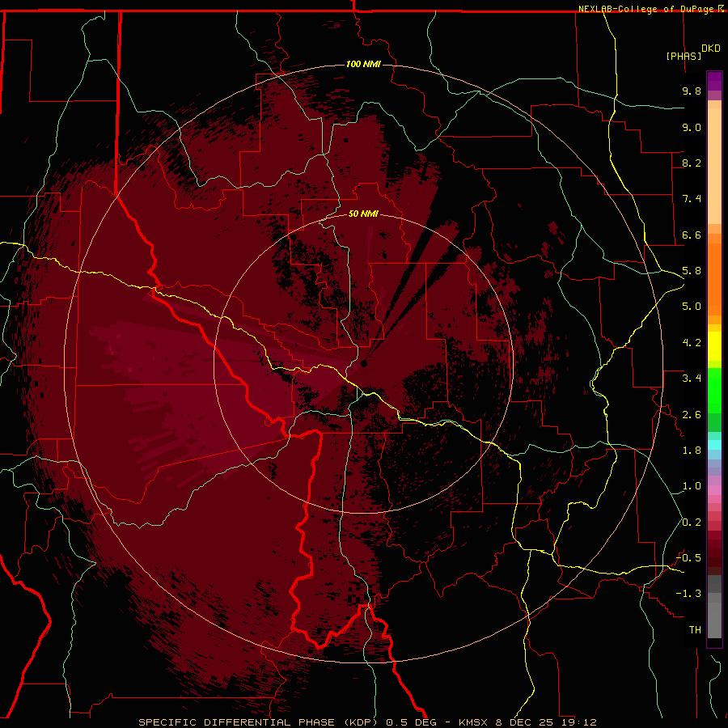Click the 8.2 scale label

tap(692, 163)
